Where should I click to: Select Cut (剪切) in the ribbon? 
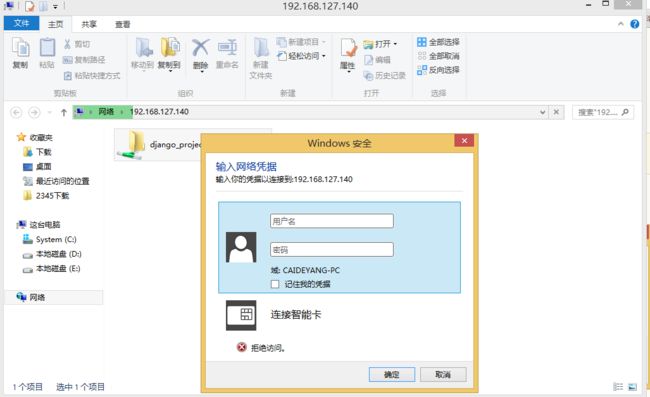[77, 44]
